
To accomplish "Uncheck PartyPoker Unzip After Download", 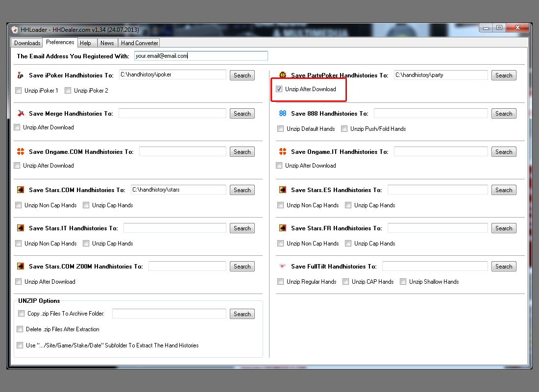I will point(279,89).
